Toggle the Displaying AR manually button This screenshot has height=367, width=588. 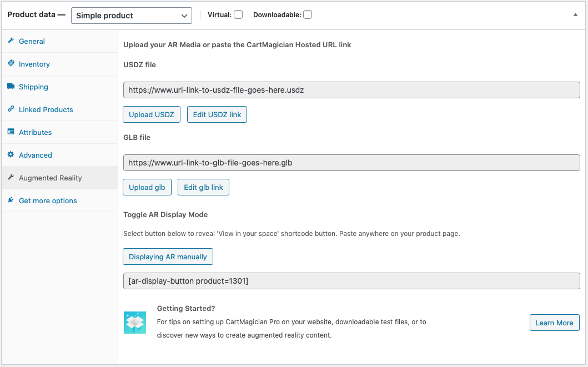click(x=168, y=257)
